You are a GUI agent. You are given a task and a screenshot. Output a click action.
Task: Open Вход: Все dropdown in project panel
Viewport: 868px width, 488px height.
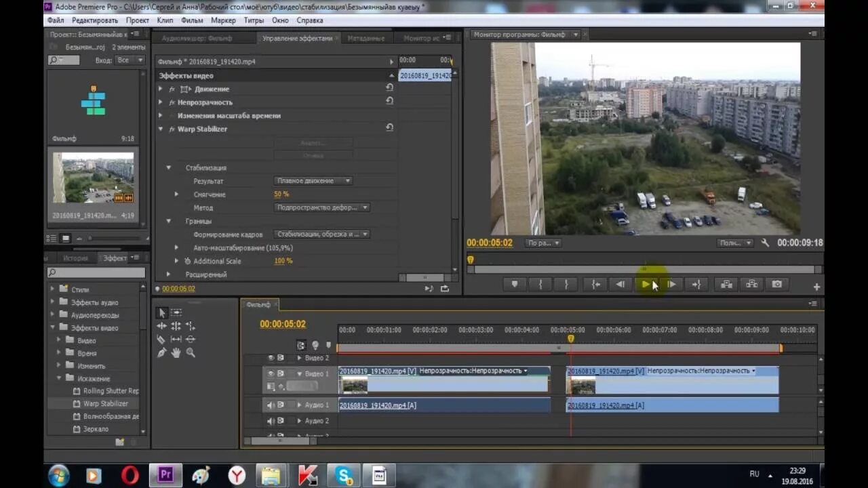(130, 60)
